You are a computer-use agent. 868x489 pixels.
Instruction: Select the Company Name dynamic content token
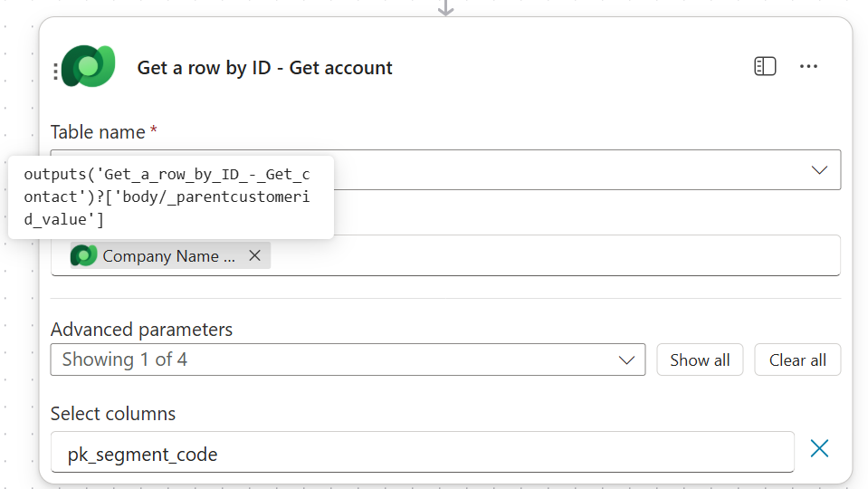point(167,256)
